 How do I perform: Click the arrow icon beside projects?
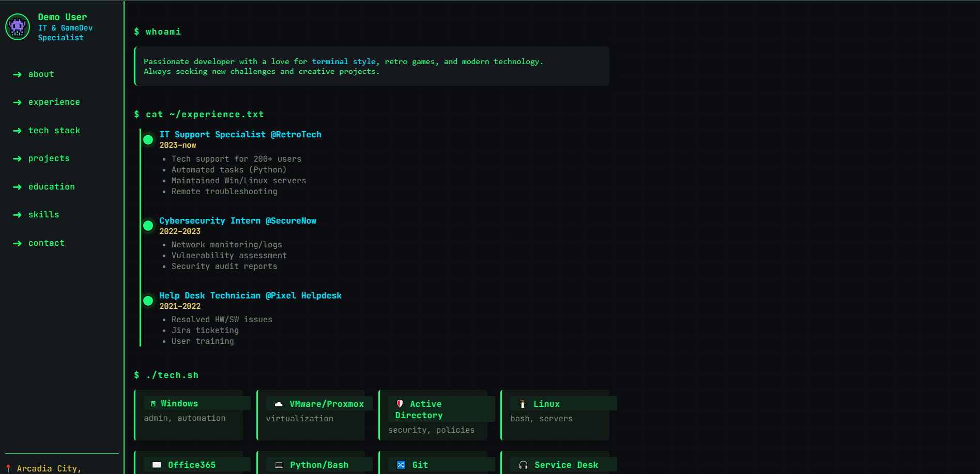[17, 159]
